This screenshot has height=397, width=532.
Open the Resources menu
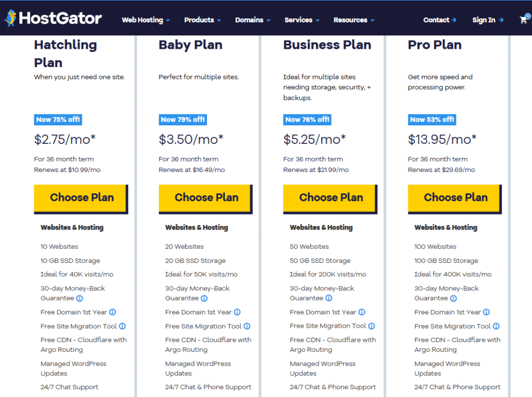click(x=353, y=20)
